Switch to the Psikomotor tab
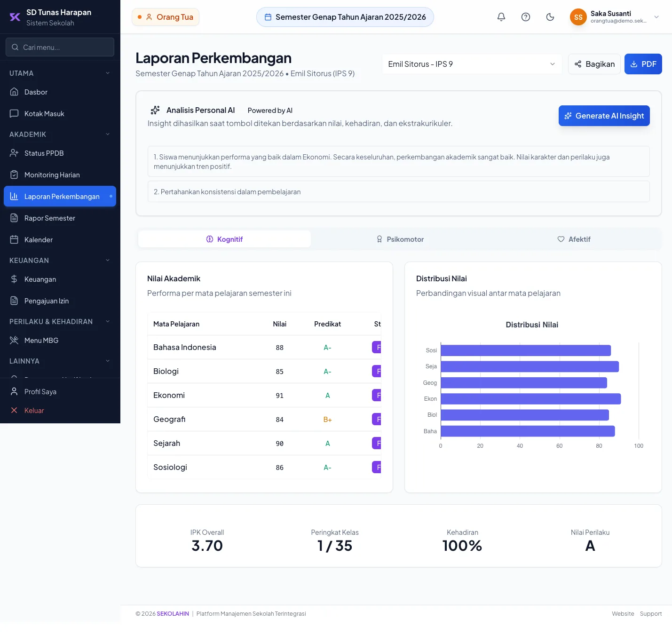This screenshot has width=672, height=643. pyautogui.click(x=400, y=239)
